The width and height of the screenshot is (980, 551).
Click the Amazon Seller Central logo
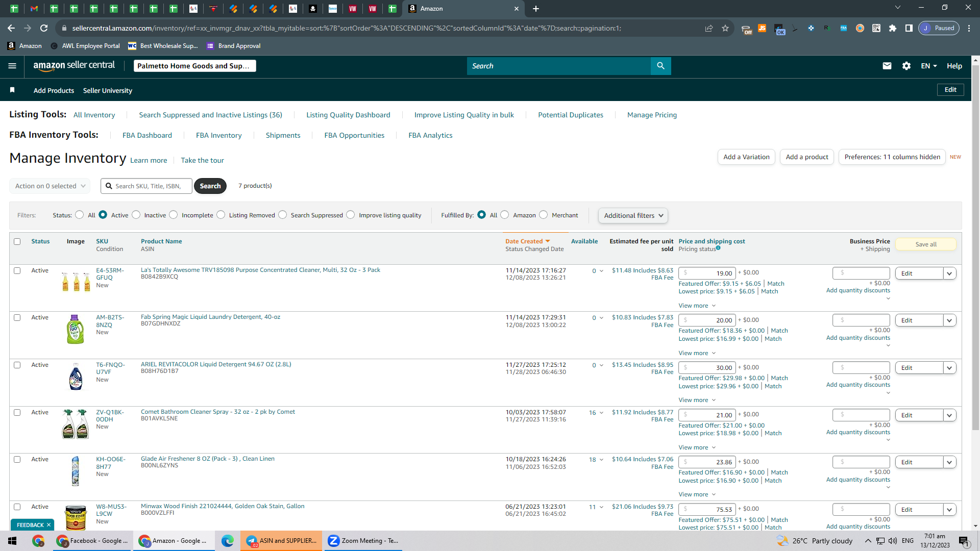coord(74,65)
